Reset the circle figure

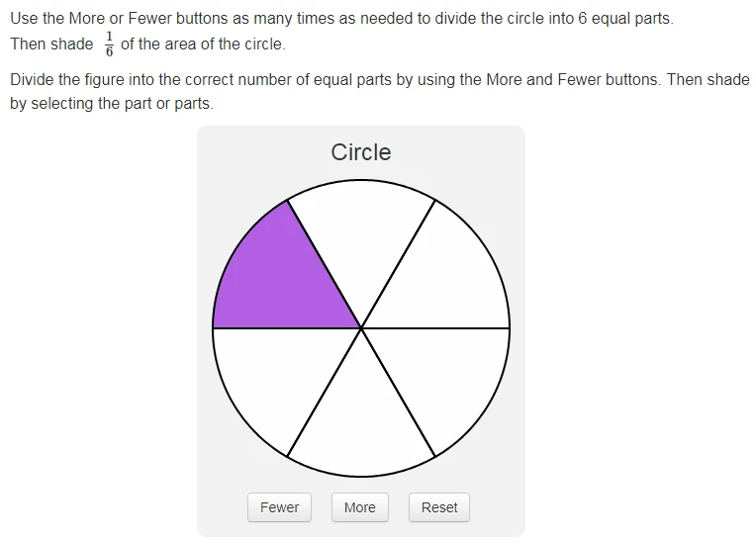439,507
